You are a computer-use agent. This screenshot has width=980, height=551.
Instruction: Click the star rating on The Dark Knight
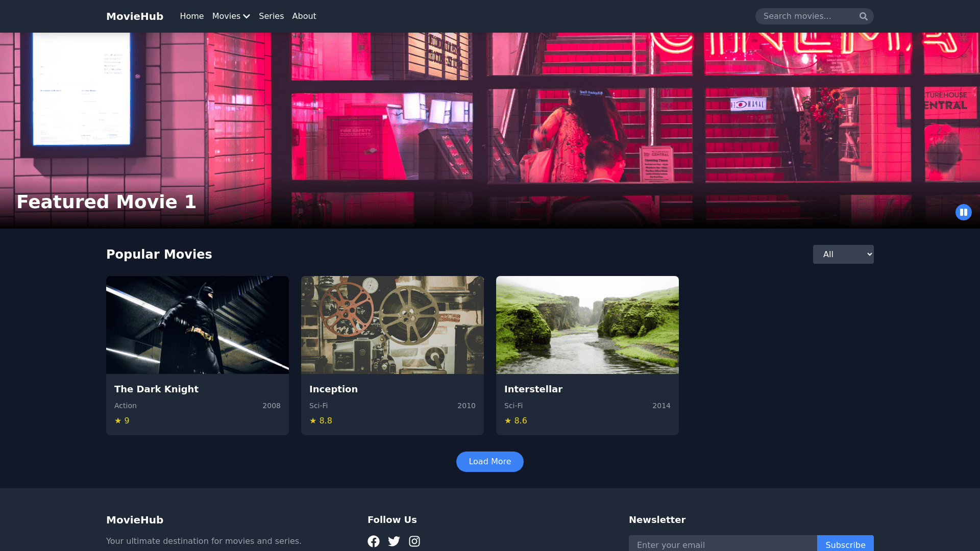point(122,421)
